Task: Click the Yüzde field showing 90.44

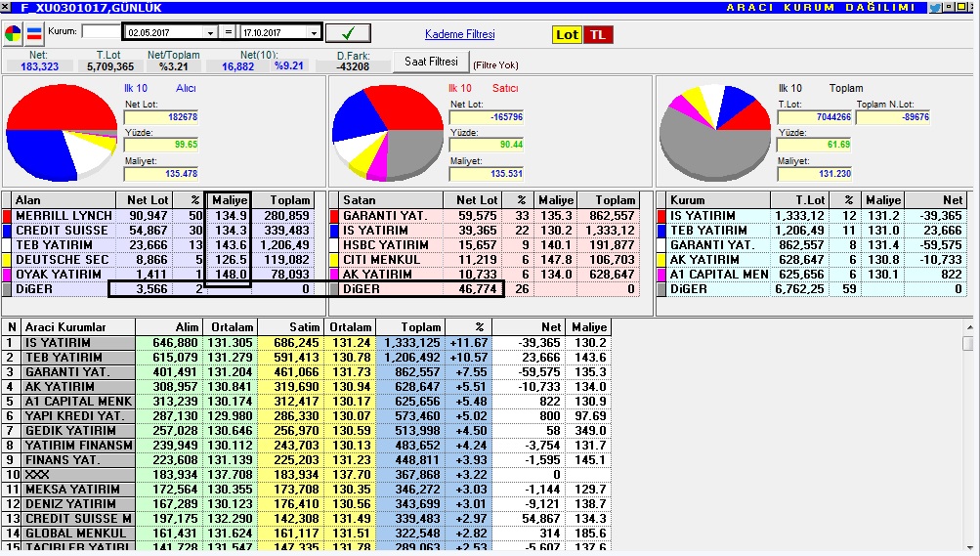Action: [487, 145]
